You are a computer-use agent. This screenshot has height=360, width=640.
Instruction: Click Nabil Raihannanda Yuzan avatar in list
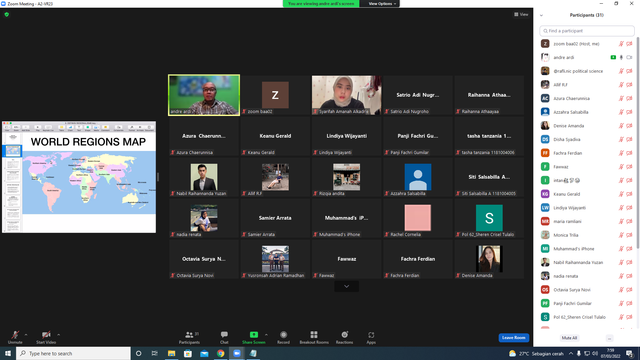pos(545,262)
